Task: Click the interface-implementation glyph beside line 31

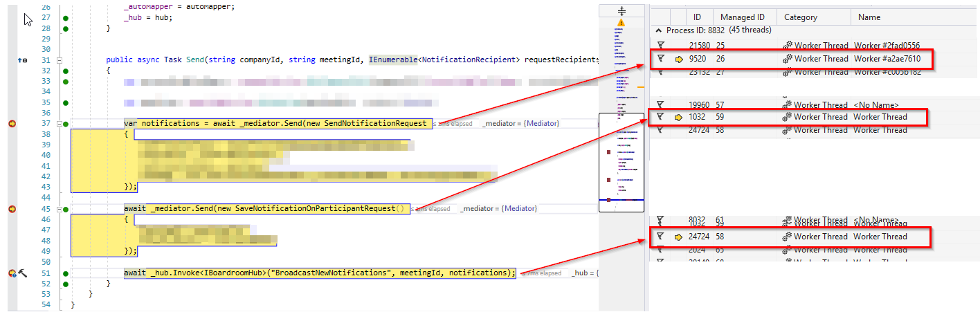Action: pyautogui.click(x=21, y=60)
